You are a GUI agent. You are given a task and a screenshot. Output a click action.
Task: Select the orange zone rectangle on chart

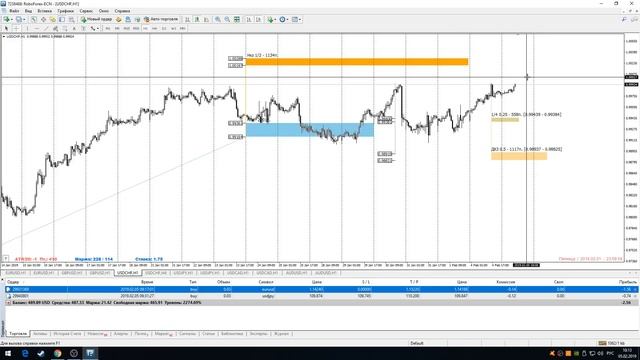[357, 62]
